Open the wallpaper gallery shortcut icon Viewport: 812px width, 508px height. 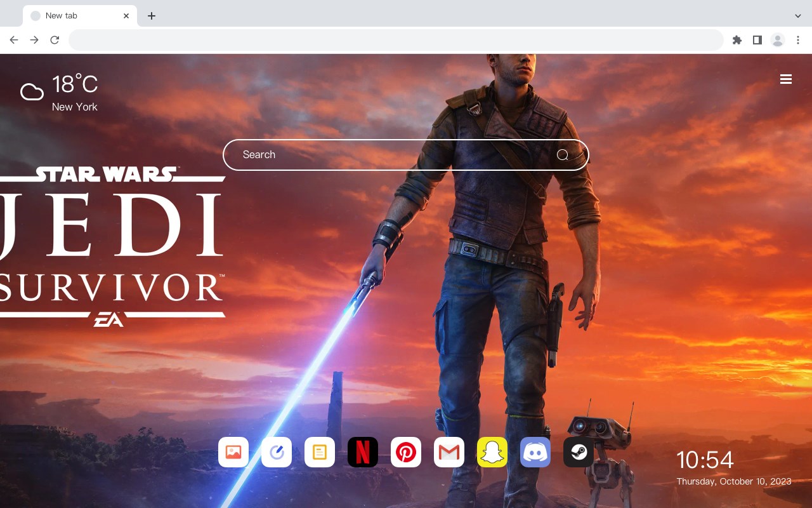pyautogui.click(x=233, y=452)
